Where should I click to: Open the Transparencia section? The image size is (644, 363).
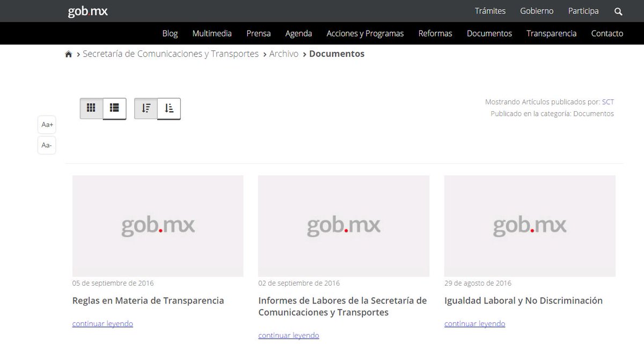[552, 33]
